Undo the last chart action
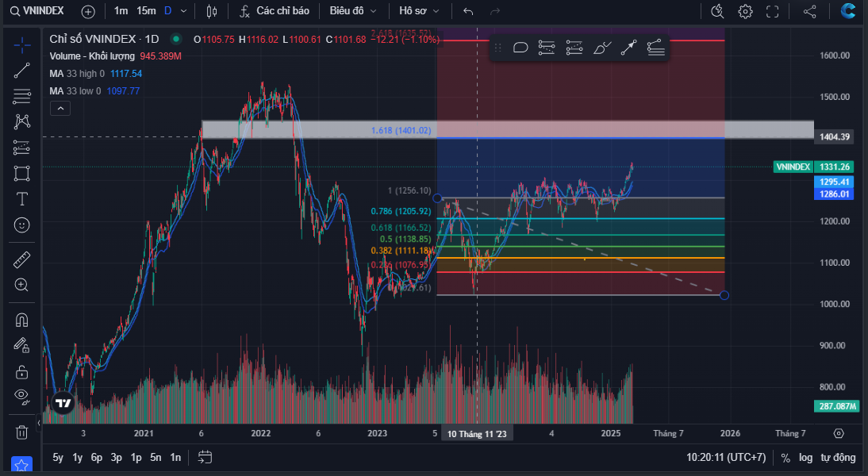The height and width of the screenshot is (476, 868). (x=468, y=11)
